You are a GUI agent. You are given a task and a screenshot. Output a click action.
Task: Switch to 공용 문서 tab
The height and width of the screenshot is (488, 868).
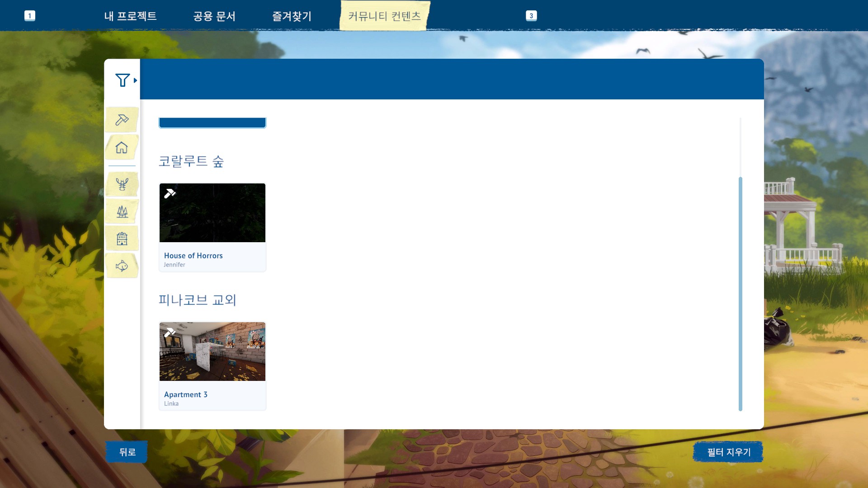[x=214, y=16]
